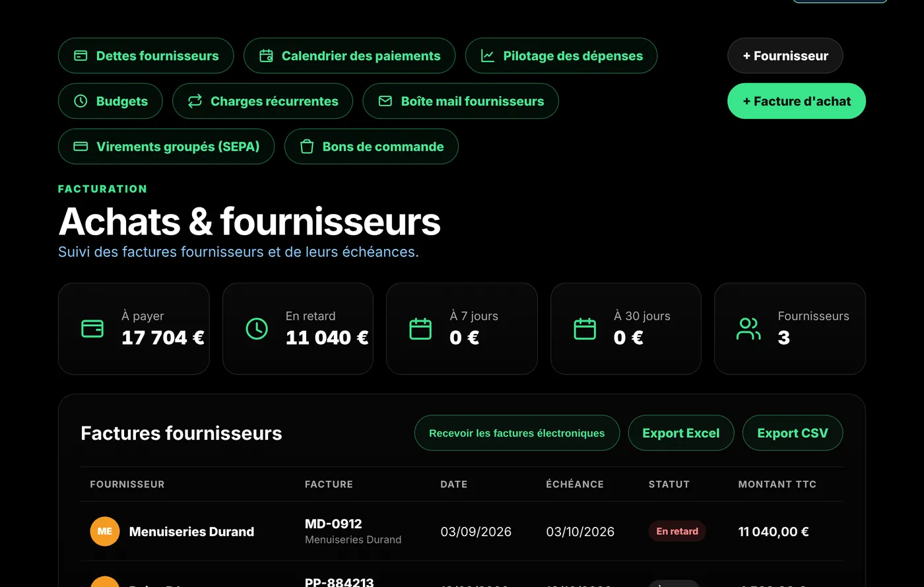
Task: Click invoice number MD-0912
Action: [x=333, y=524]
